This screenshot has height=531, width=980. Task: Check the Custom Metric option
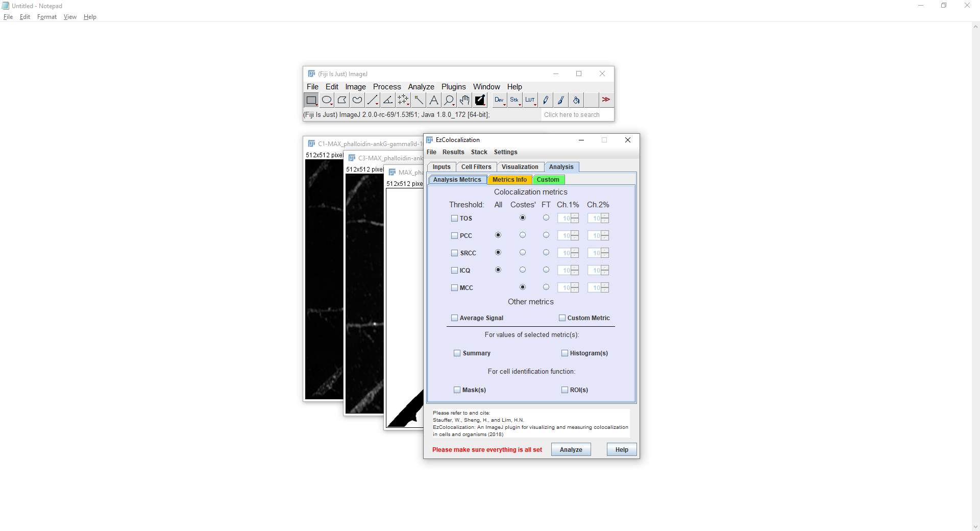click(562, 318)
